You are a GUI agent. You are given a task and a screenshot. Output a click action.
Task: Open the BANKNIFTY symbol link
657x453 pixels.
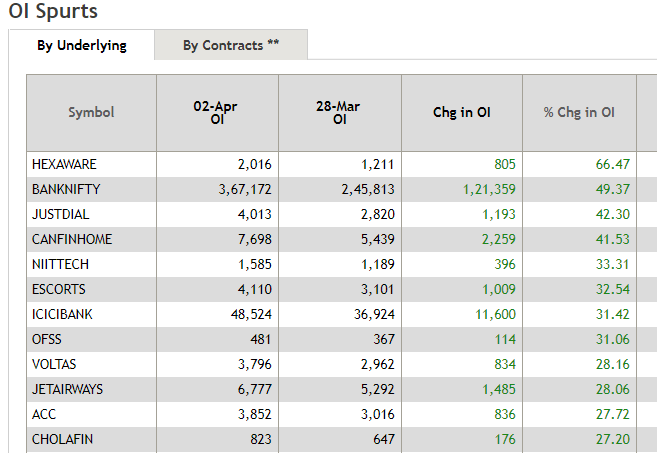(66, 189)
